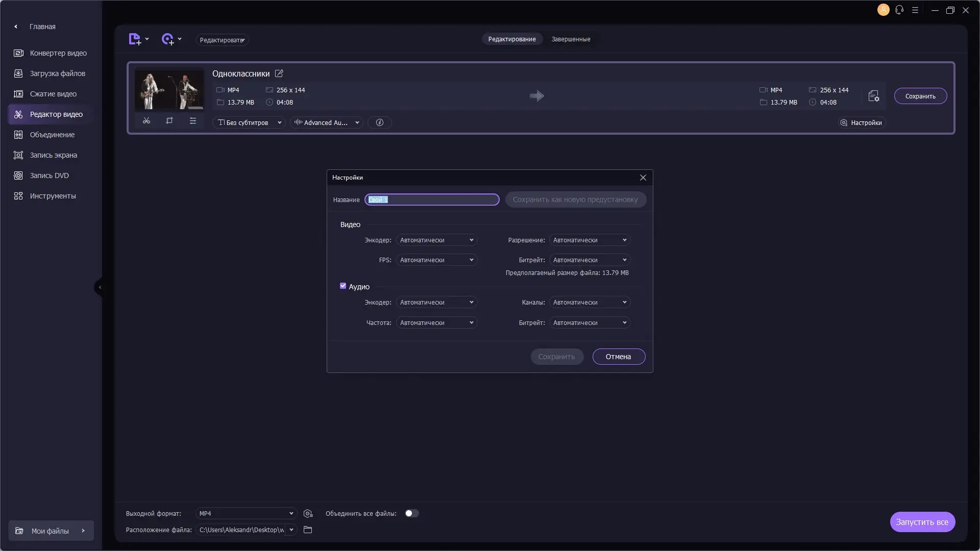Click the add file icon
Image resolution: width=980 pixels, height=551 pixels.
pyautogui.click(x=135, y=39)
